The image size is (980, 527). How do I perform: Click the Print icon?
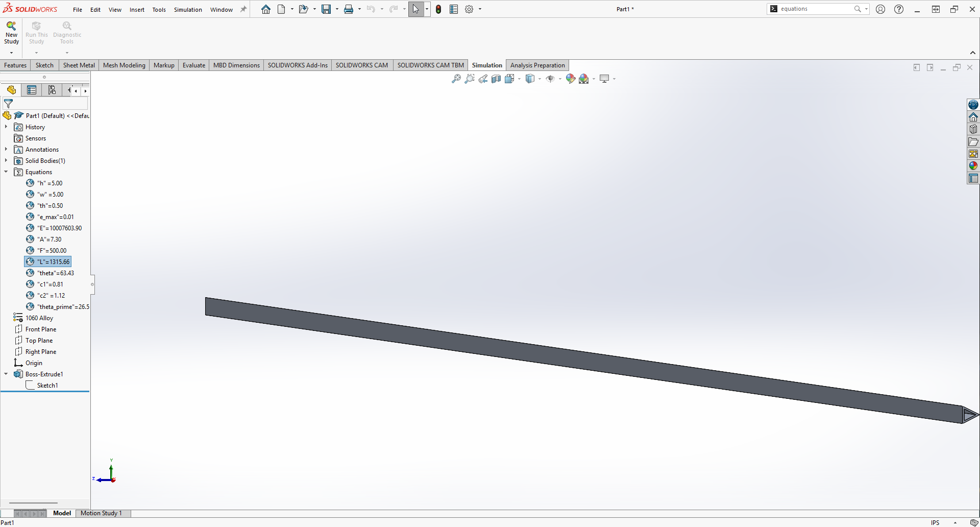point(349,9)
